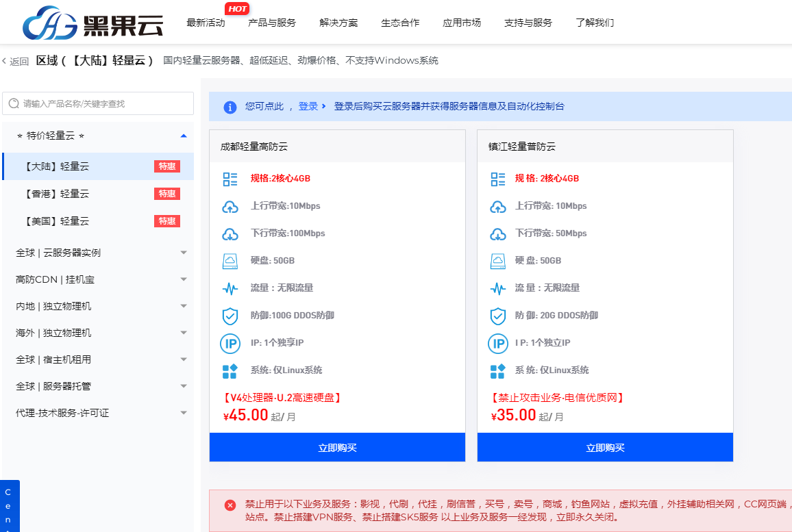Click the hard disk icon on 成都轻量高防云
Image resolution: width=792 pixels, height=532 pixels.
230,261
